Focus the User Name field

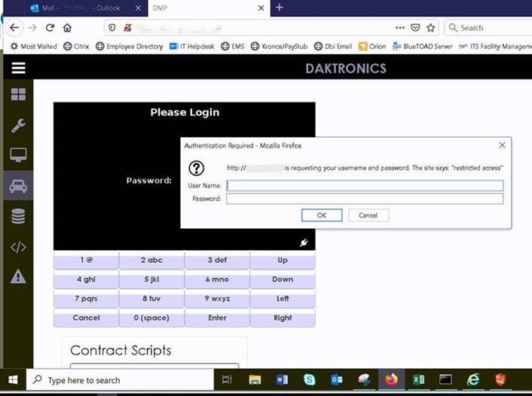(x=365, y=185)
